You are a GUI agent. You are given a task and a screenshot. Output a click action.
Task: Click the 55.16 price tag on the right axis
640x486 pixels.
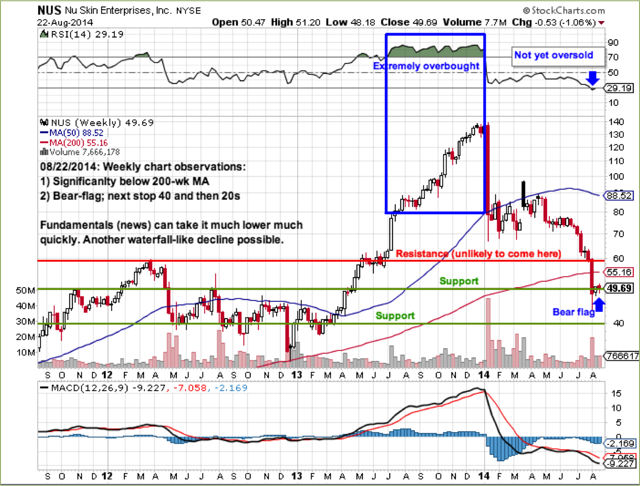tap(619, 272)
